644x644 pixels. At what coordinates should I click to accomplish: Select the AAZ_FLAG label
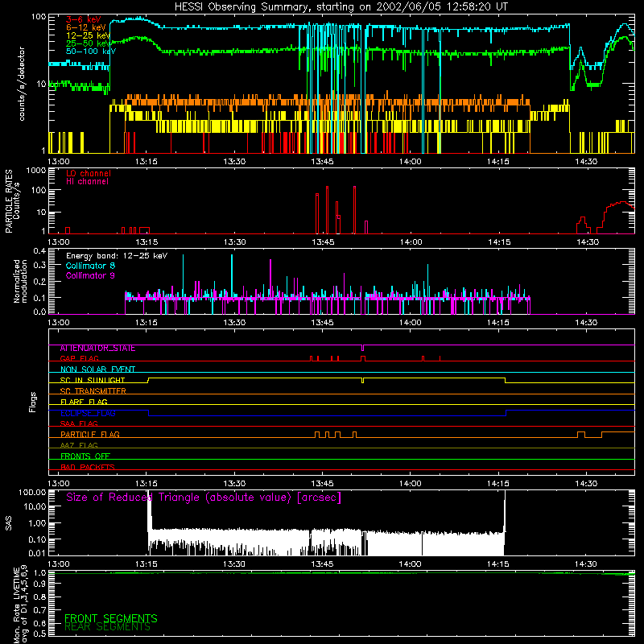click(x=79, y=446)
